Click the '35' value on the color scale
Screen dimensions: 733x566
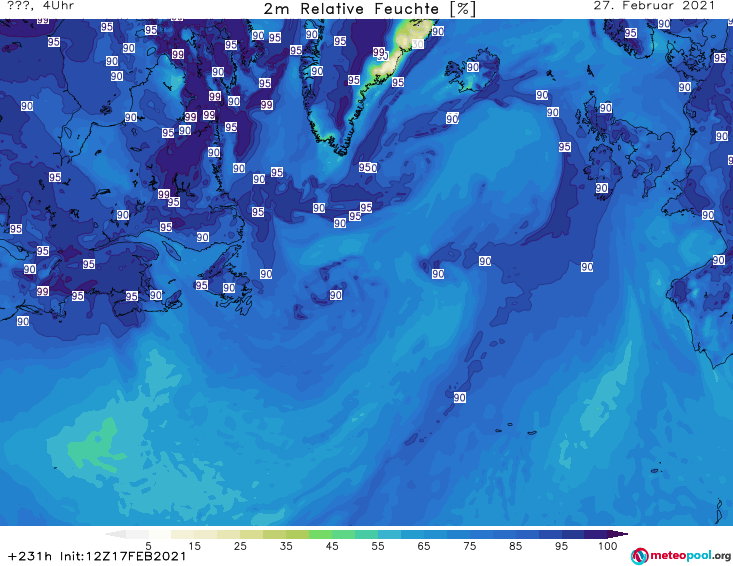(x=286, y=546)
